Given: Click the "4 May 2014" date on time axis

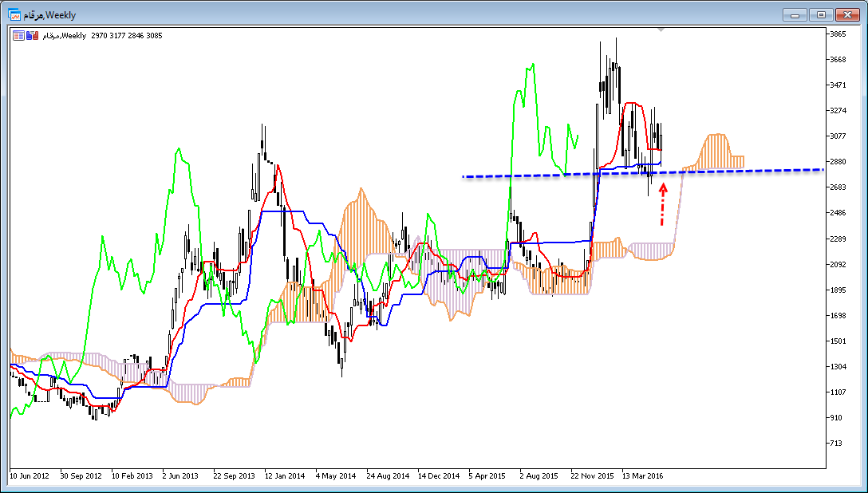Looking at the screenshot, I should click(x=336, y=475).
